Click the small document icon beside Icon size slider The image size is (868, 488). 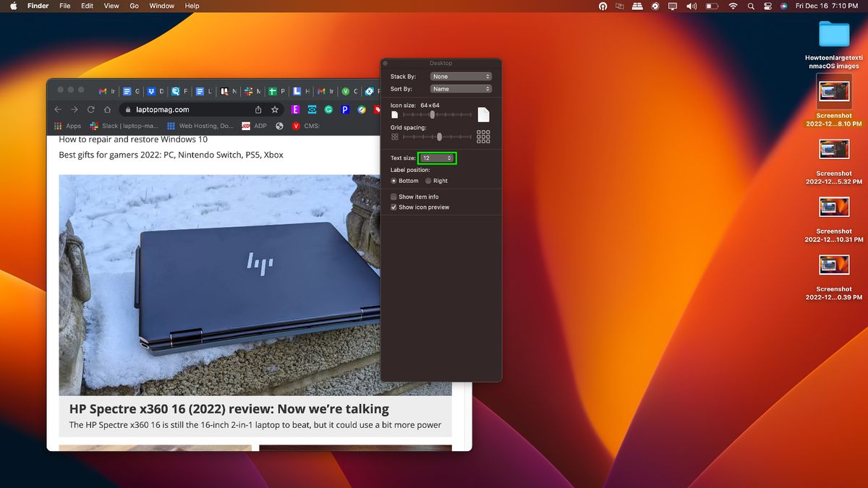pos(394,115)
